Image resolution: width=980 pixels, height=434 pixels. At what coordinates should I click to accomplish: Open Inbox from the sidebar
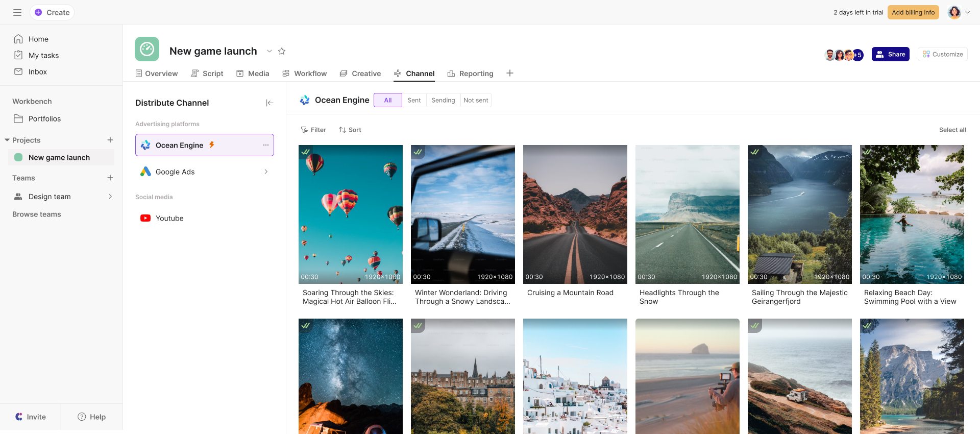[x=37, y=72]
